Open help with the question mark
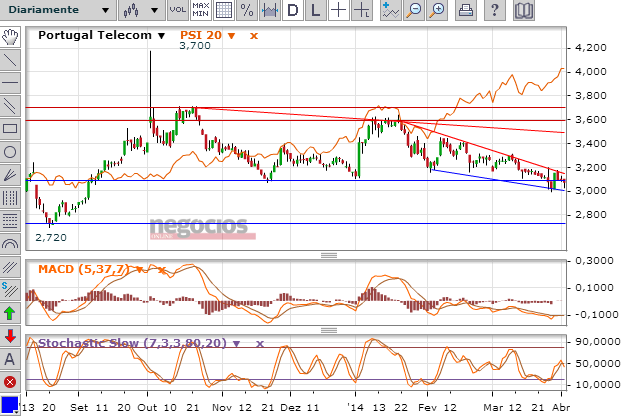The height and width of the screenshot is (417, 625). 494,10
